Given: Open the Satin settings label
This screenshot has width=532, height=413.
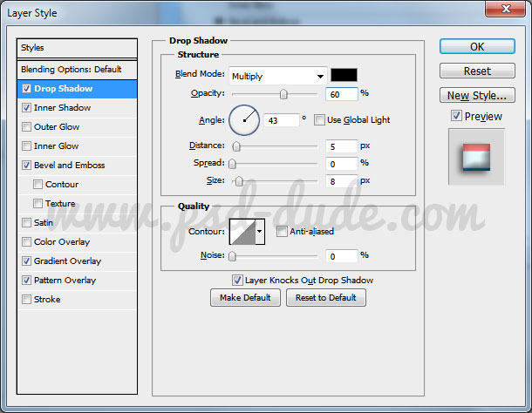Looking at the screenshot, I should point(44,223).
